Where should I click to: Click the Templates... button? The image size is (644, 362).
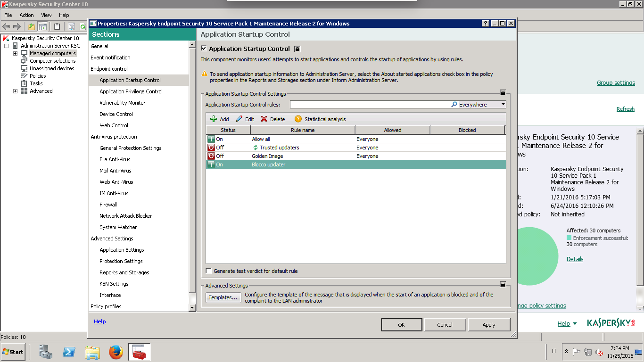click(223, 297)
